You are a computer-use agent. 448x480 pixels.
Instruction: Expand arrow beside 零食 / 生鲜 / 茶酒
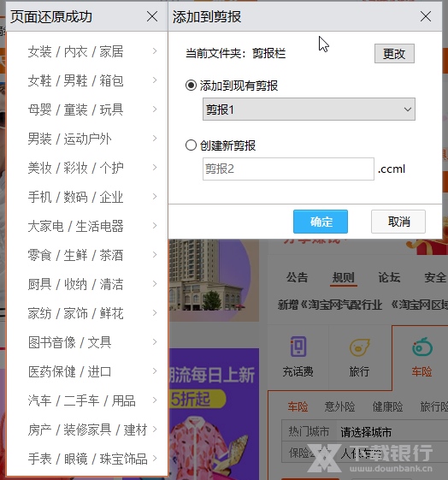(x=155, y=254)
